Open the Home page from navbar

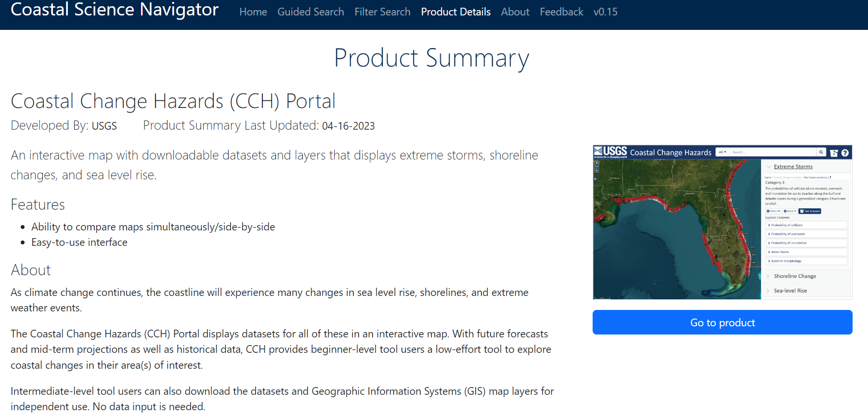coord(253,12)
